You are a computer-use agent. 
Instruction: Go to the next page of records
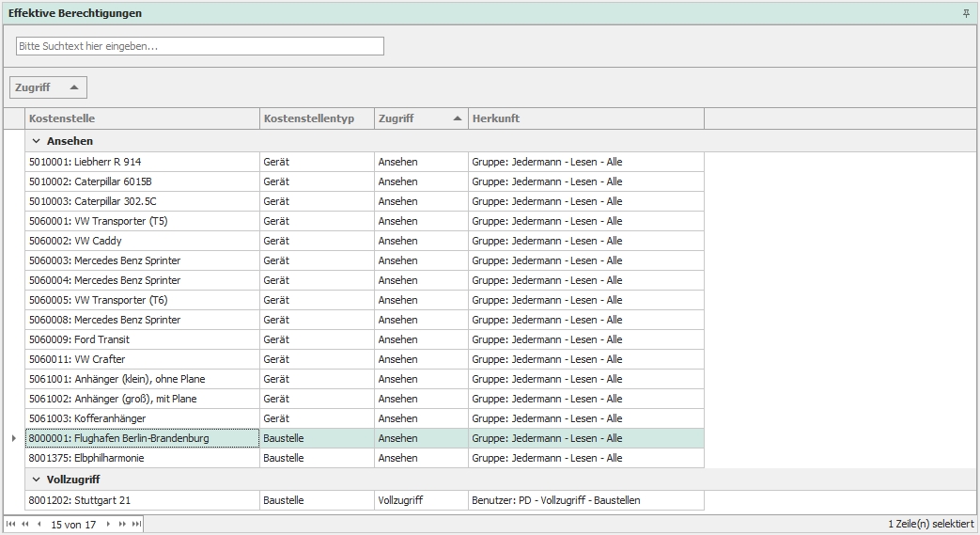tap(122, 525)
